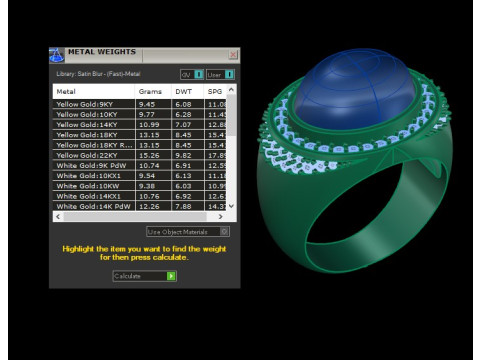Sort by the Metal column header
The width and height of the screenshot is (480, 360).
tap(94, 91)
